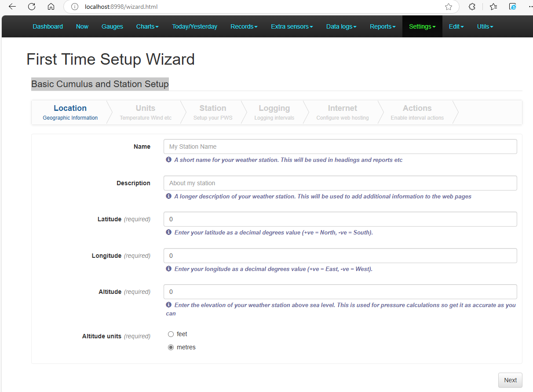Open Today/Yesterday page
Screen dimensions: 533x392
point(195,26)
